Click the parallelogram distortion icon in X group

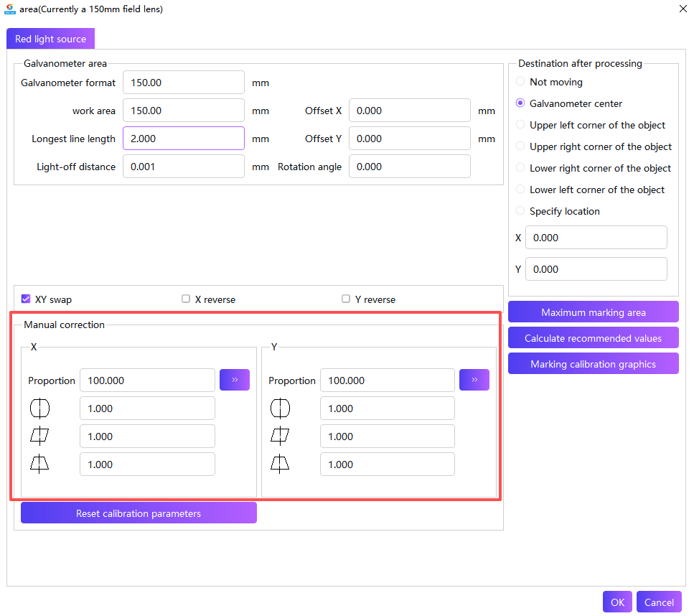[40, 437]
